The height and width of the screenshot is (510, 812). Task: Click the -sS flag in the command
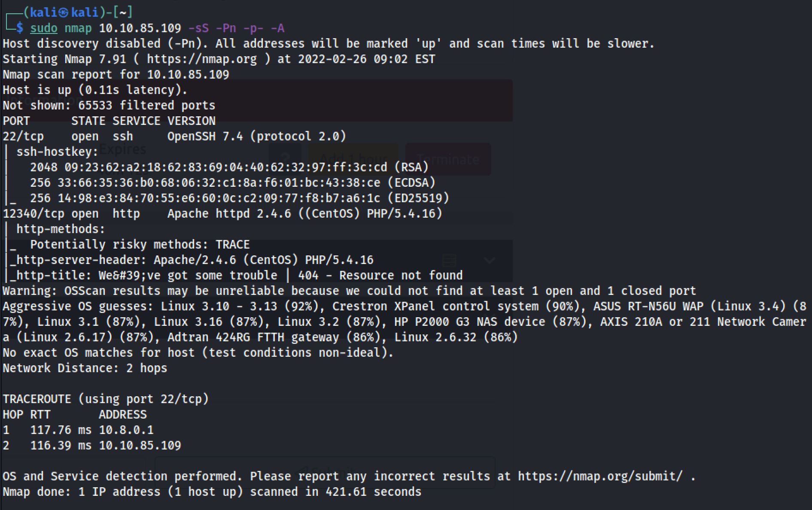tap(198, 28)
